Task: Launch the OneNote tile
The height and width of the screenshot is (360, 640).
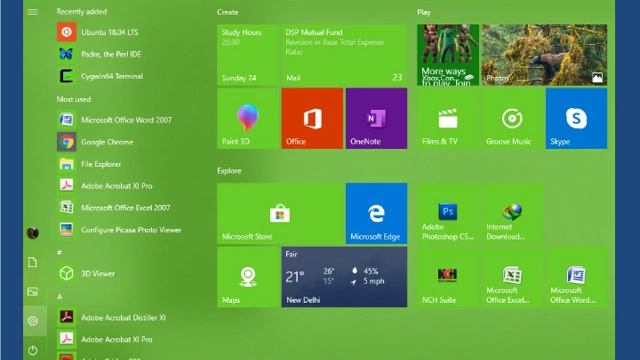Action: click(x=376, y=118)
